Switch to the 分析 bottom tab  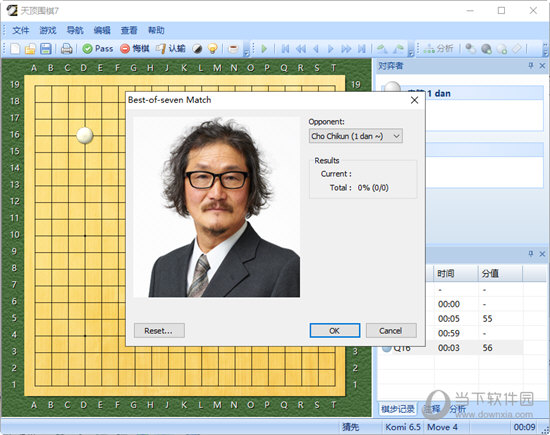pyautogui.click(x=458, y=409)
